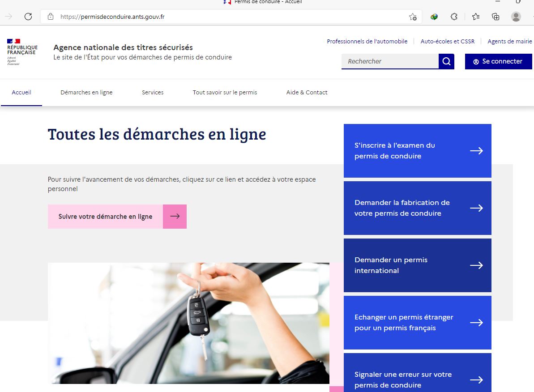Open the Démarches en ligne menu
The width and height of the screenshot is (534, 392).
[86, 93]
